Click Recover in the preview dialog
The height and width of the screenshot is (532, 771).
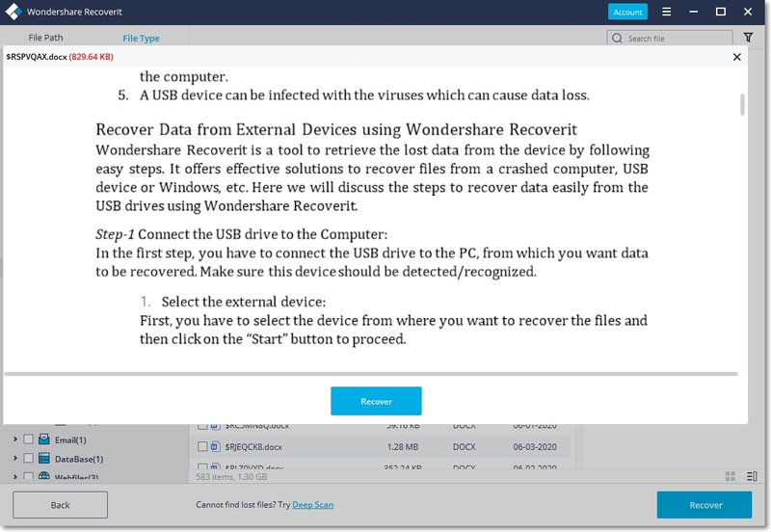[x=376, y=401]
